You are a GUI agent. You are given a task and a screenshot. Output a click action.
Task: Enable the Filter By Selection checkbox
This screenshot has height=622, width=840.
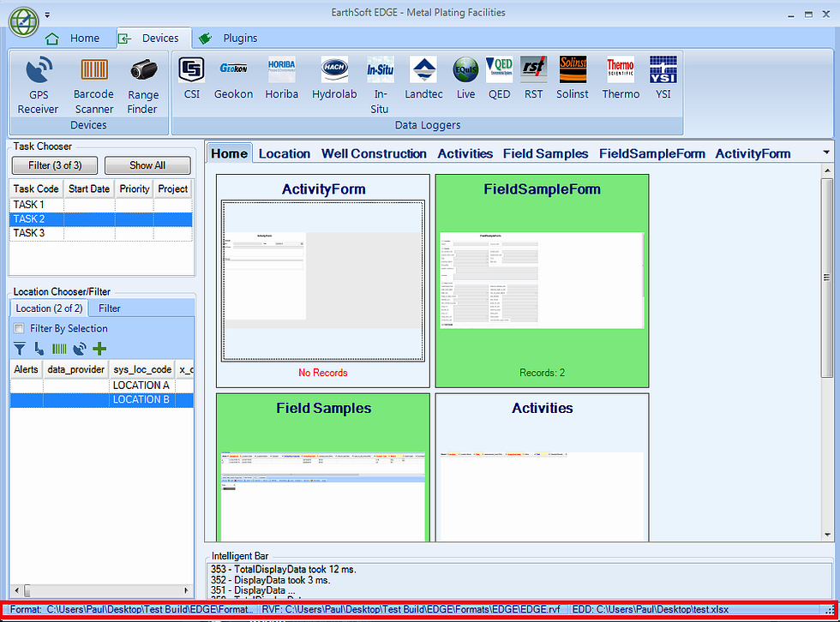click(20, 328)
